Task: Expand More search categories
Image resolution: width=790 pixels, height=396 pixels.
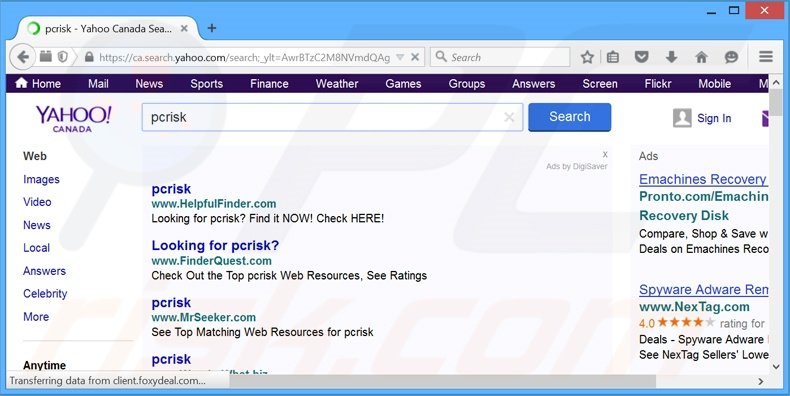Action: (x=36, y=317)
